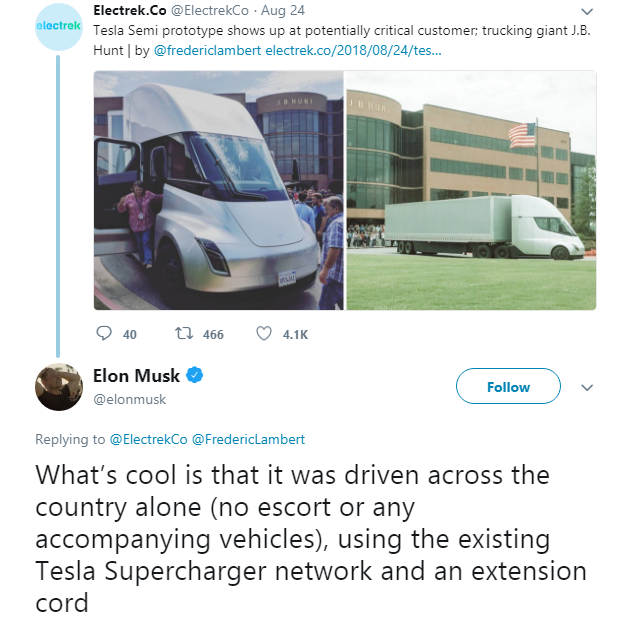The height and width of the screenshot is (629, 619).
Task: Click the Electrek profile avatar
Action: 59,26
